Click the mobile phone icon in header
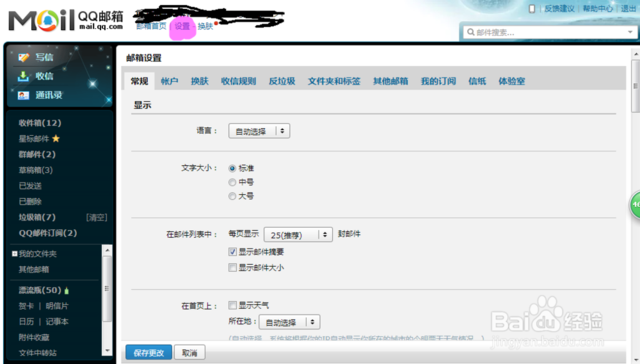Image resolution: width=640 pixels, height=364 pixels. click(532, 9)
